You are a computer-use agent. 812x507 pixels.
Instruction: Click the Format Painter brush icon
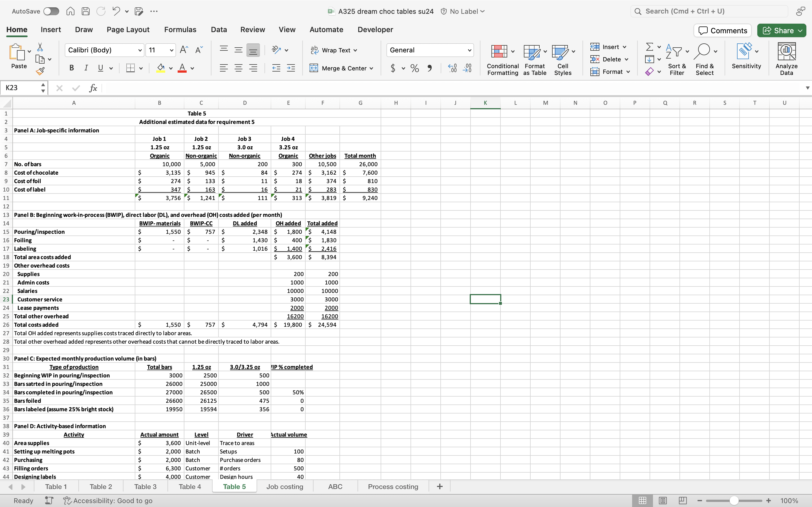[40, 71]
